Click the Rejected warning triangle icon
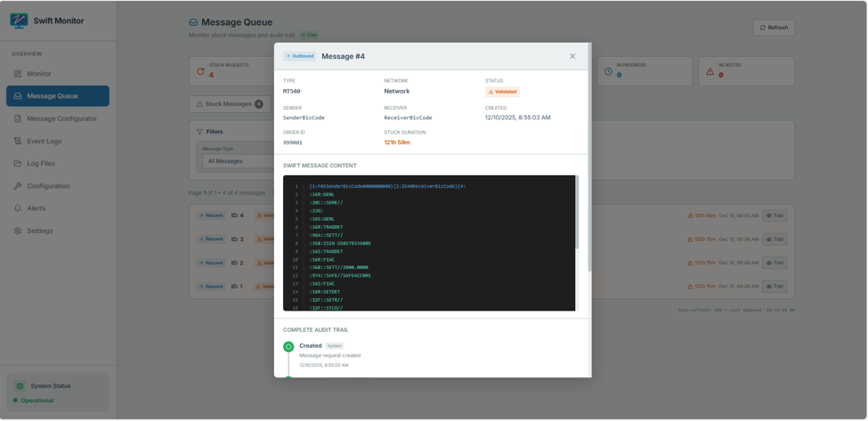Screen dimensions: 868x421 tap(710, 71)
